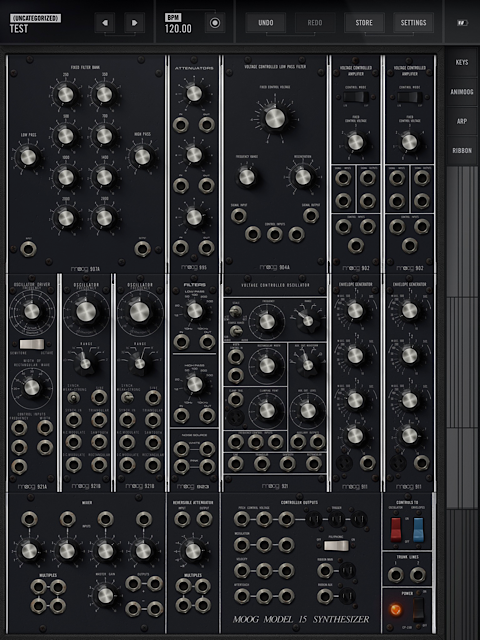The width and height of the screenshot is (480, 640).
Task: Adjust the 250 band knob on 907A
Action: (x=65, y=95)
